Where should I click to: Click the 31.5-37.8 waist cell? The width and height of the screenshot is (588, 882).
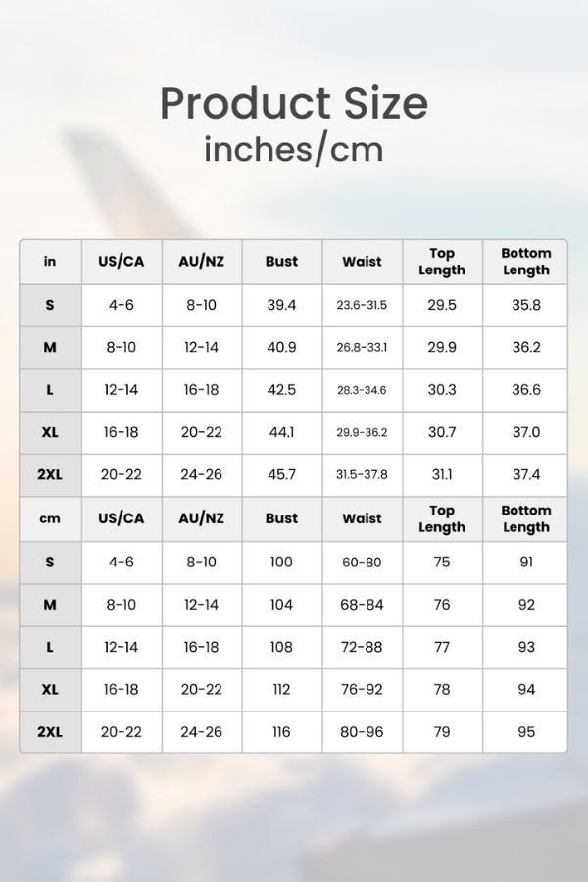tap(362, 475)
